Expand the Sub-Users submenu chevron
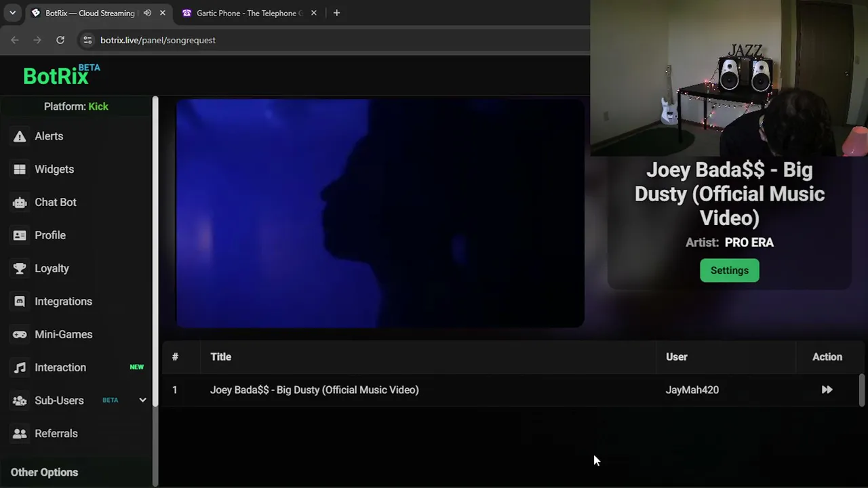 click(x=142, y=401)
